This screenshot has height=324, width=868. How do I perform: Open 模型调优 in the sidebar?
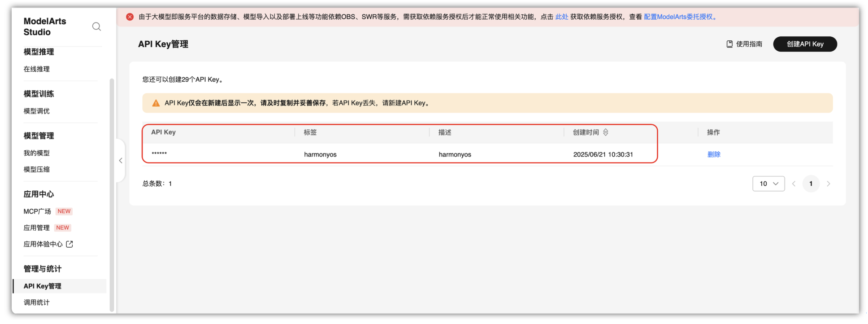[x=37, y=111]
